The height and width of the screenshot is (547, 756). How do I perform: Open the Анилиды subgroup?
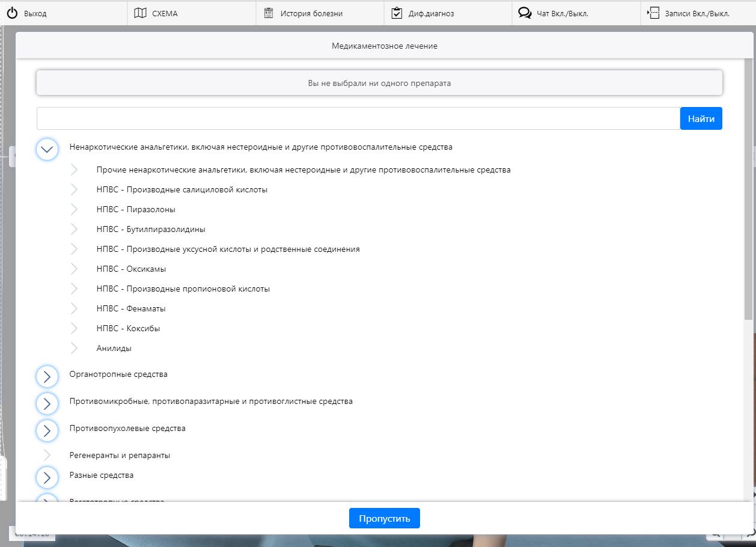tap(114, 348)
